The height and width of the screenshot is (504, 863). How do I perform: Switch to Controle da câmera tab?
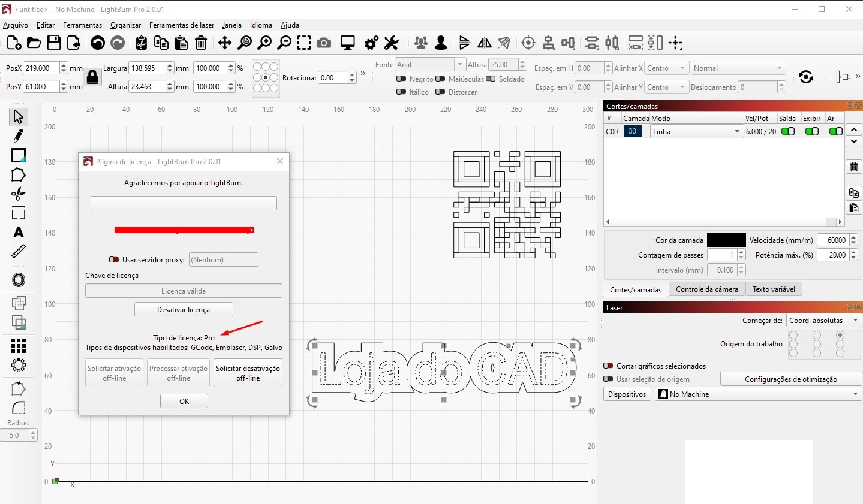707,289
